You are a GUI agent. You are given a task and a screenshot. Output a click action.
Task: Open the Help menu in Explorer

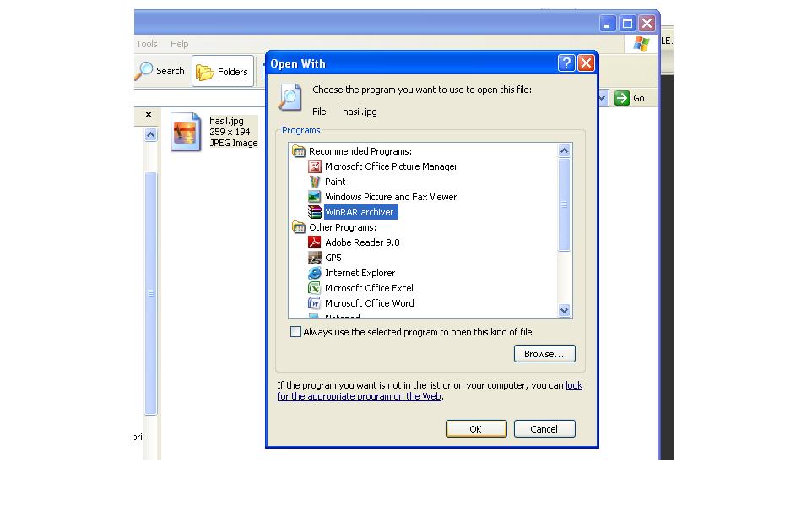click(x=179, y=44)
